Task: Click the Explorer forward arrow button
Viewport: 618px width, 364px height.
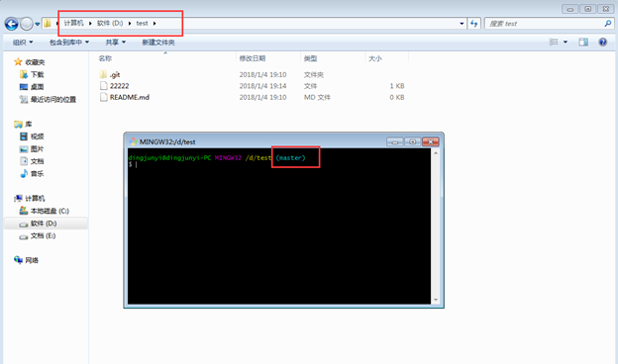Action: [x=27, y=24]
